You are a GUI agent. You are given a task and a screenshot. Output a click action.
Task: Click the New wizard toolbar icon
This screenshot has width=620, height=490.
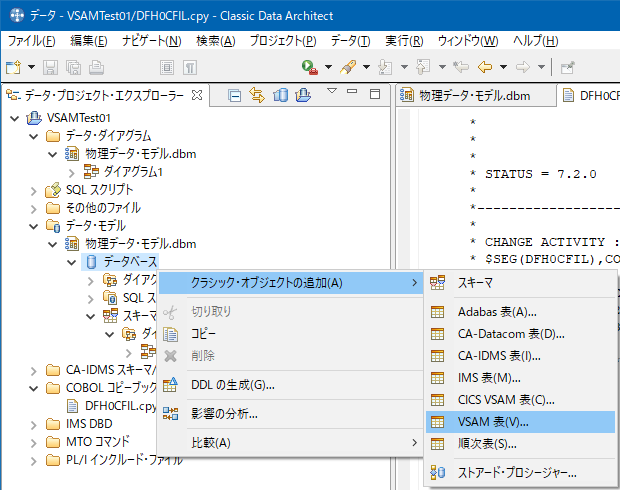[13, 67]
